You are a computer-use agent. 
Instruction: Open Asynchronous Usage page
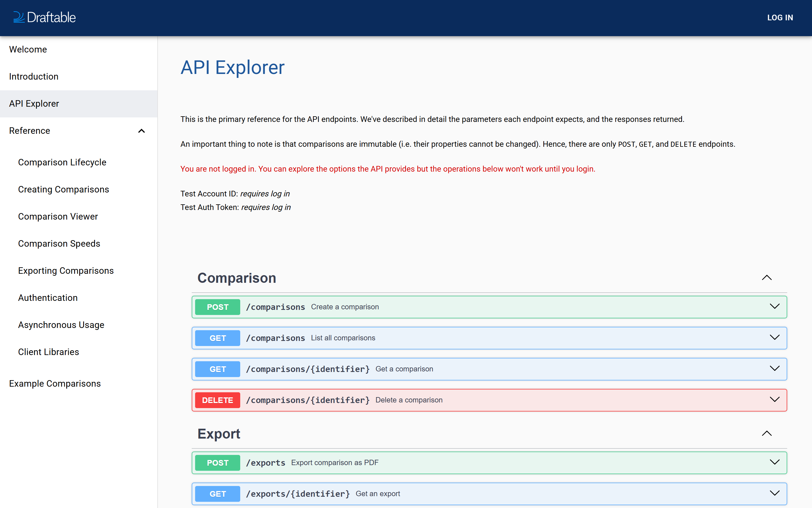[x=61, y=325]
